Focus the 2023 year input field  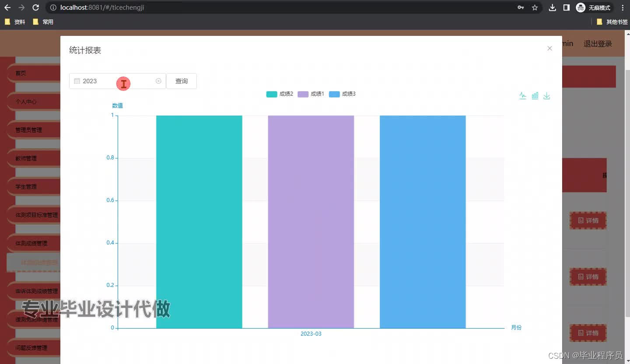117,81
